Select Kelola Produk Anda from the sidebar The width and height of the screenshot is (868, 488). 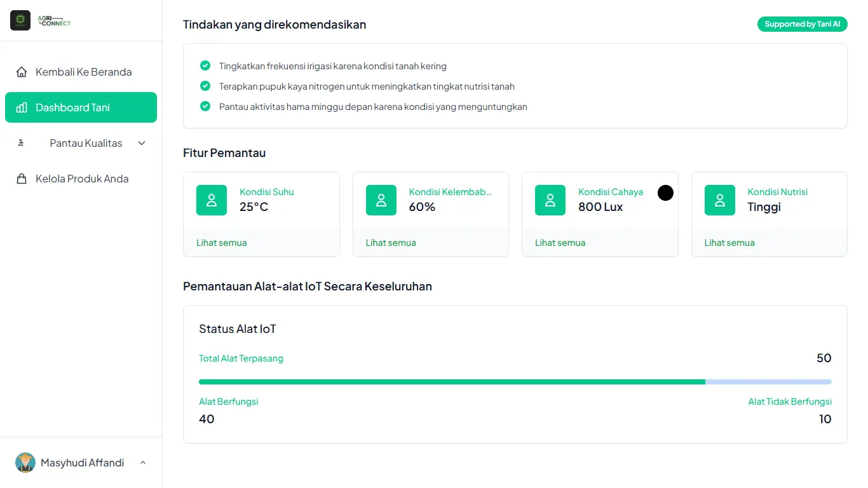coord(81,179)
